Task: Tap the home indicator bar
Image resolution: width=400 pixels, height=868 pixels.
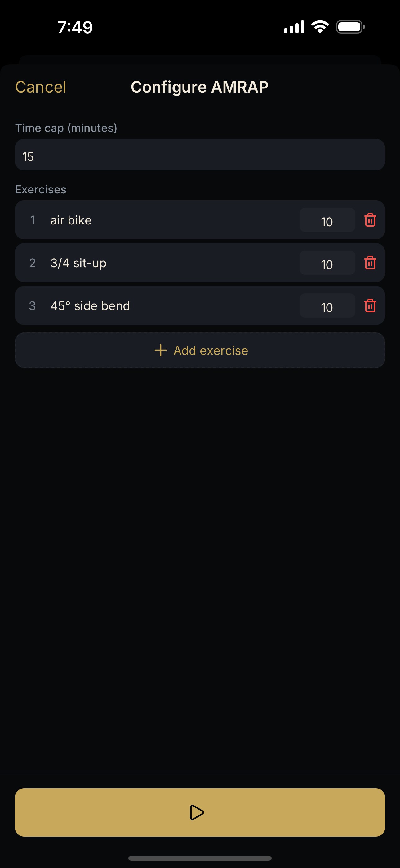Action: pos(200,858)
